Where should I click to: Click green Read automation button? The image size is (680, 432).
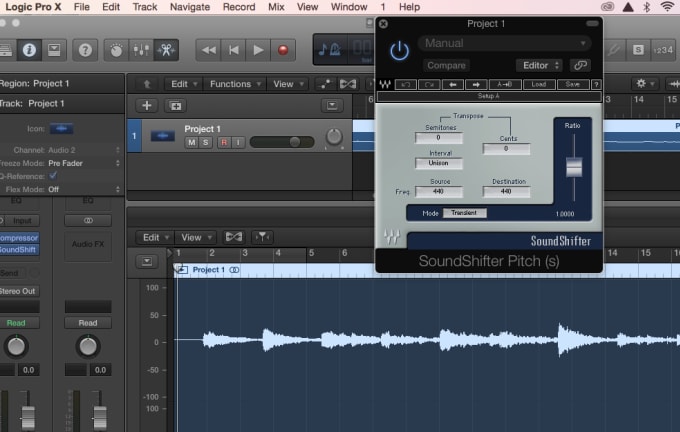16,323
